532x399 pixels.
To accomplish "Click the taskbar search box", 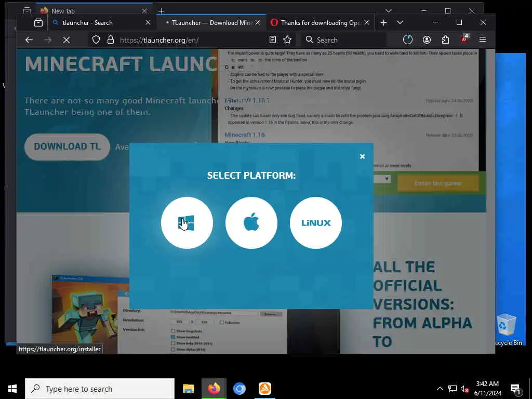I will (x=100, y=389).
